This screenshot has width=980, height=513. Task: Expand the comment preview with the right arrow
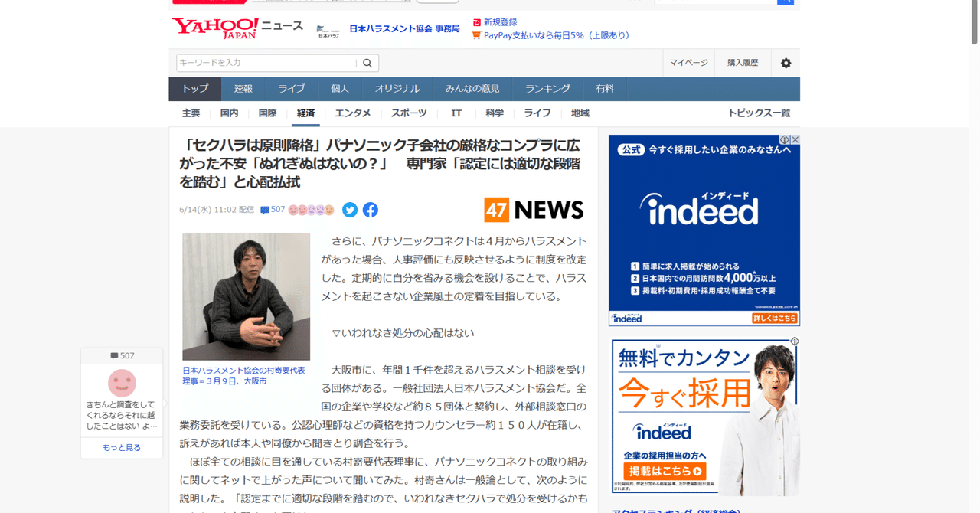(x=165, y=404)
